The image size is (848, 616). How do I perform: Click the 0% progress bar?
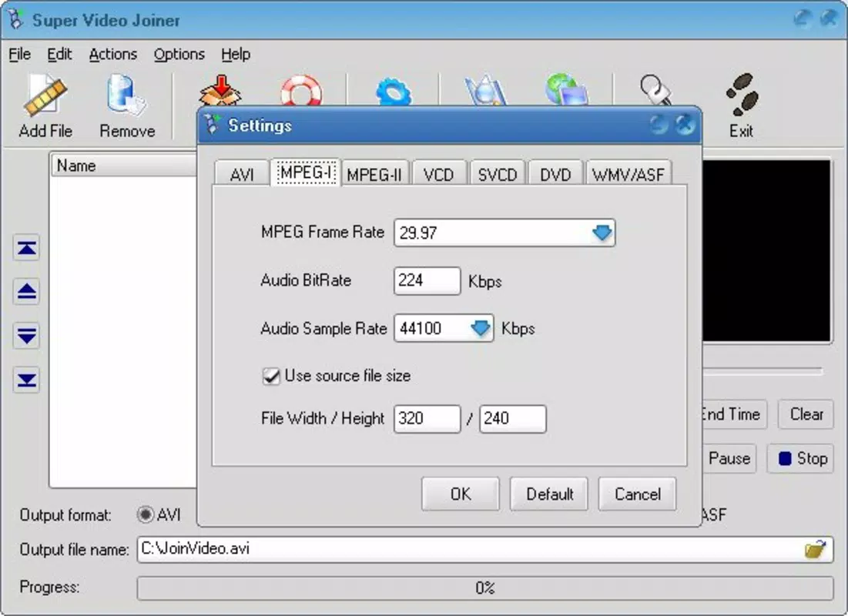point(484,588)
